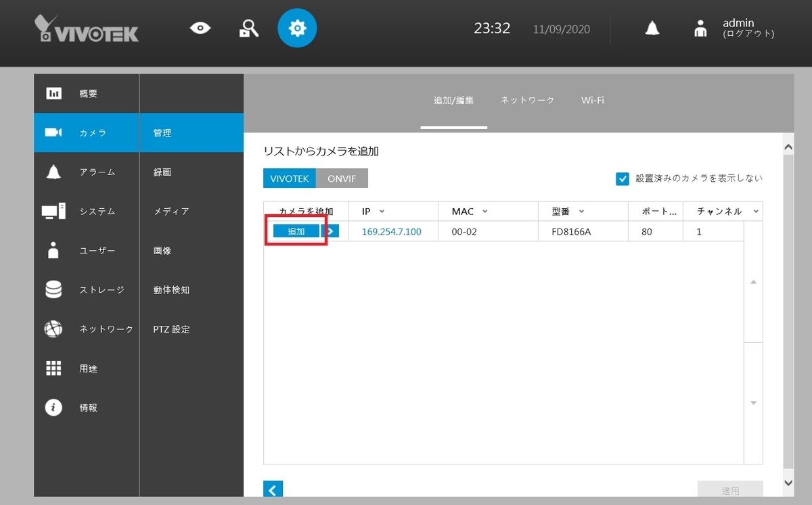
Task: Click the page scrollbar up arrow
Action: [x=788, y=147]
